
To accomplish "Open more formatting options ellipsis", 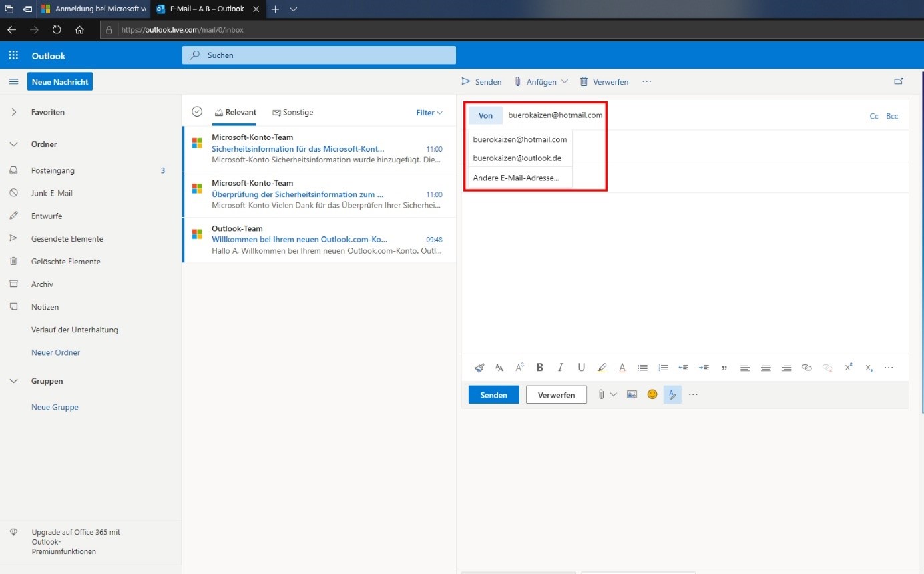I will (889, 368).
